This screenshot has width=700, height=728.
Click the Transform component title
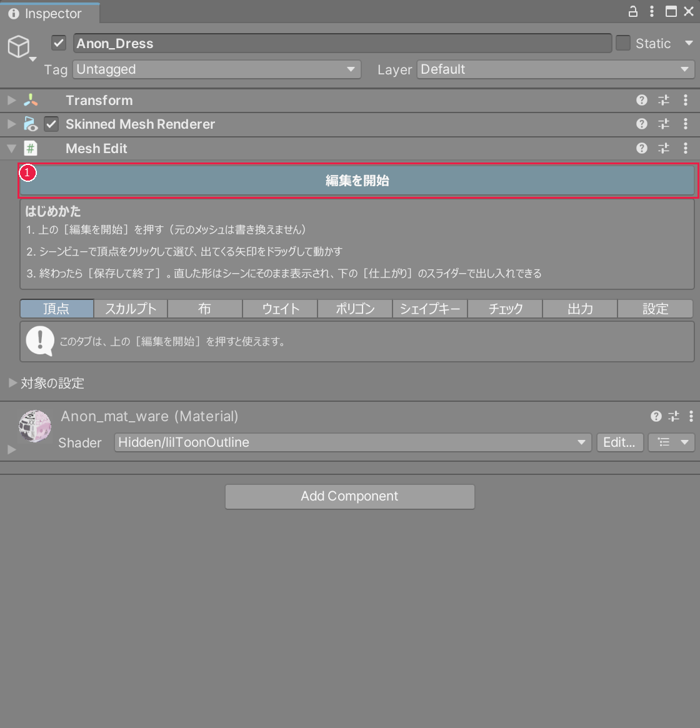[99, 100]
